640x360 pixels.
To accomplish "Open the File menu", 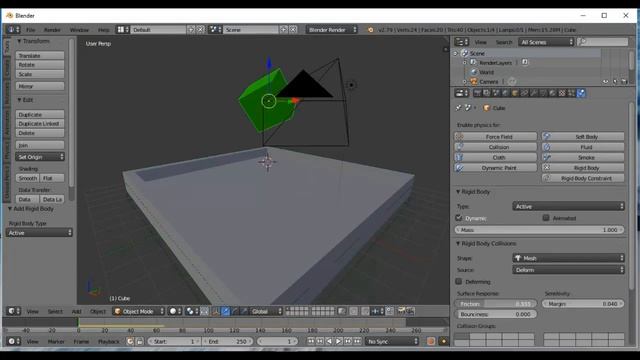I will (x=31, y=30).
